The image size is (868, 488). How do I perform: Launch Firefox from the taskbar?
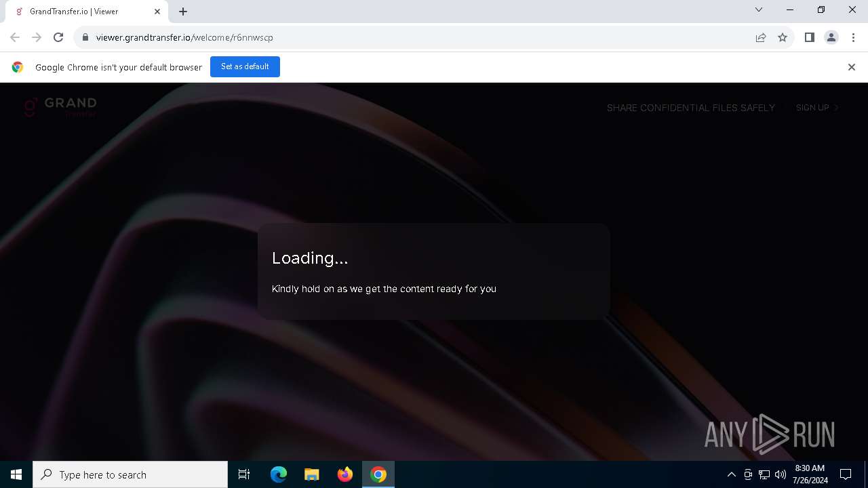pos(345,474)
